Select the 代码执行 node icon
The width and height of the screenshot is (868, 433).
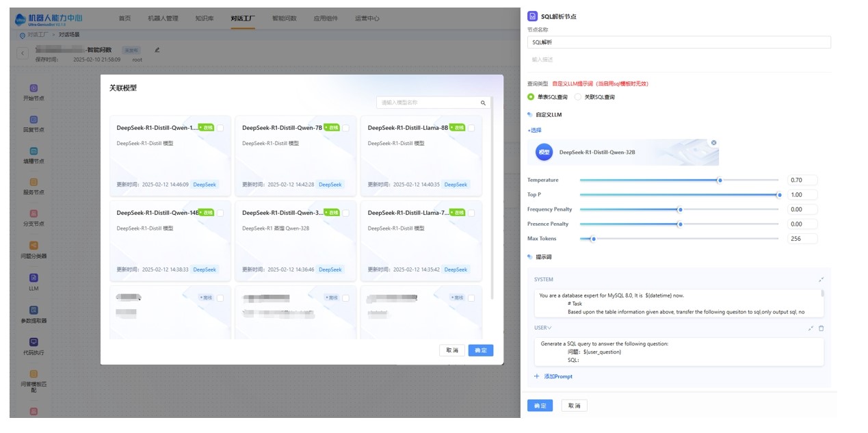[x=34, y=342]
